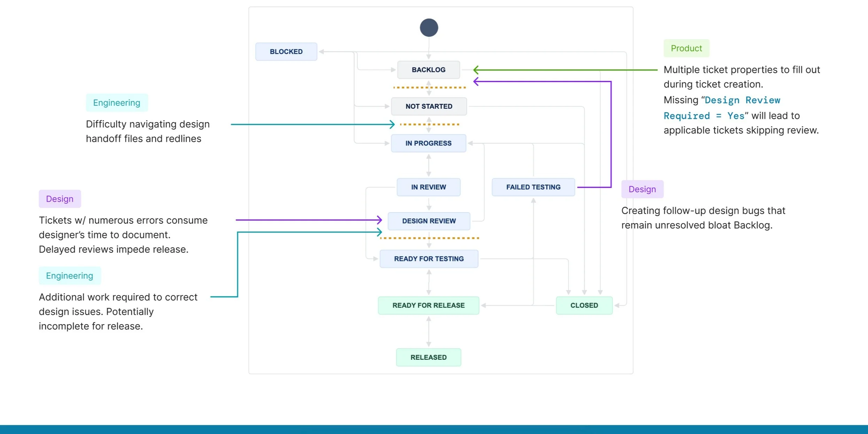Click the dark start circle node
The image size is (868, 434).
[429, 28]
